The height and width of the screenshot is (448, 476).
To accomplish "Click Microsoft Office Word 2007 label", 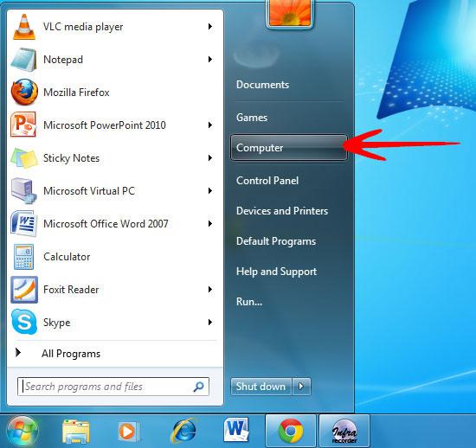I will (x=106, y=224).
